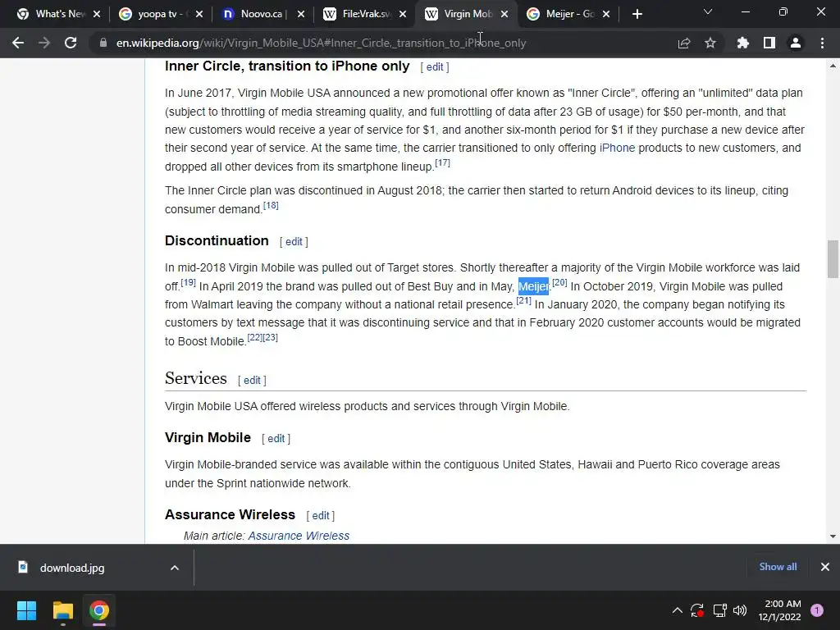Jump to citation 22
The height and width of the screenshot is (630, 840).
(x=255, y=337)
